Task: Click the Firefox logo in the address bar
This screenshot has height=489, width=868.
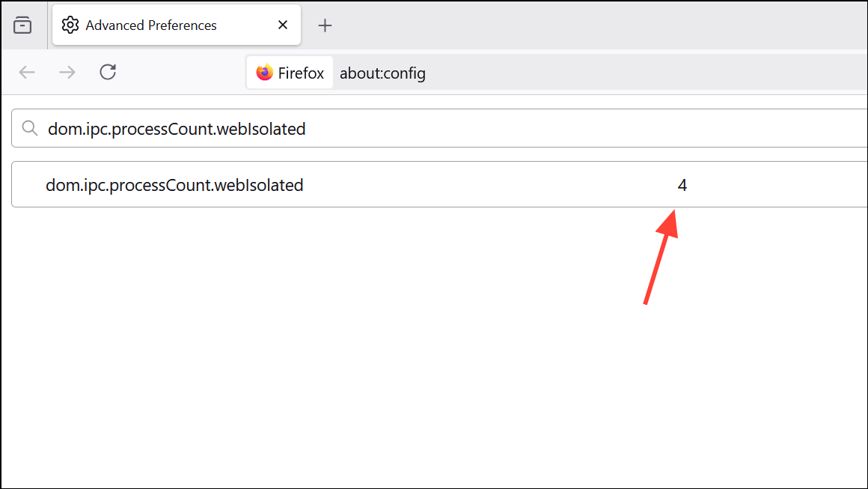Action: click(x=264, y=73)
